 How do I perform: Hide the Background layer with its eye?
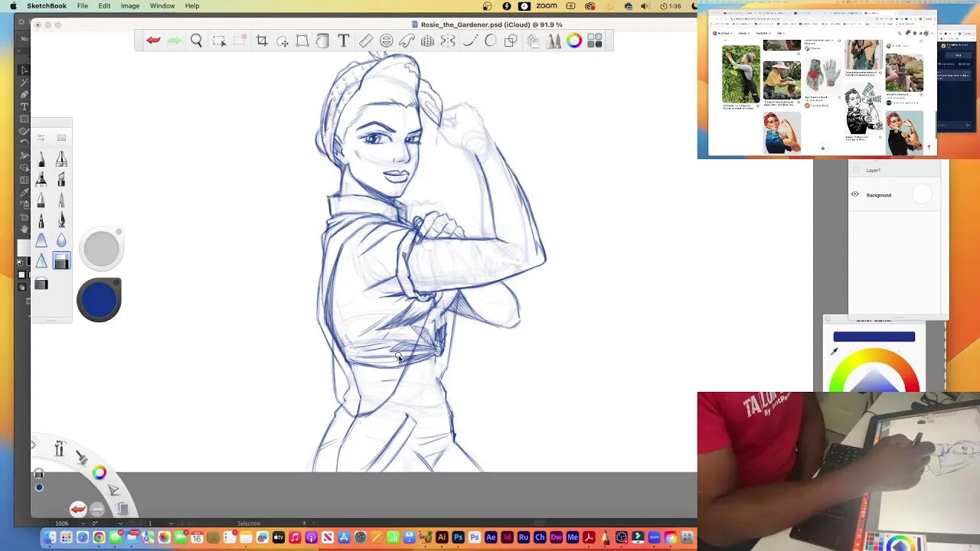[x=855, y=194]
